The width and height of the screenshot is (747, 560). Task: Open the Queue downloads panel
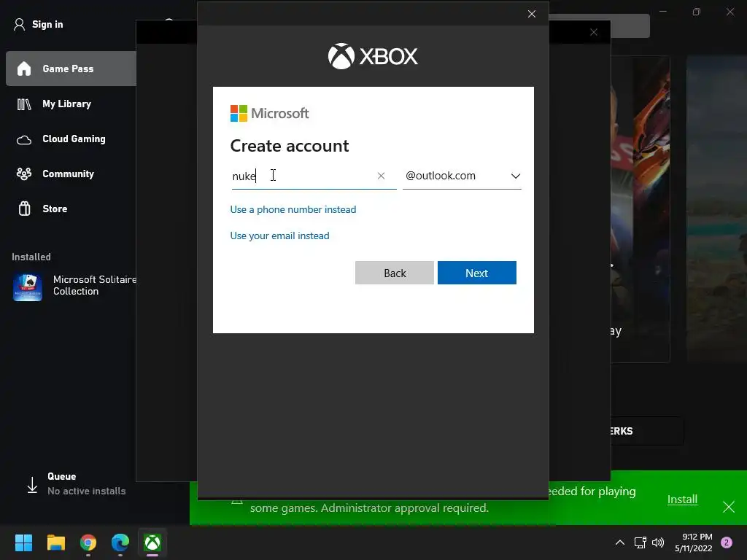pos(76,483)
